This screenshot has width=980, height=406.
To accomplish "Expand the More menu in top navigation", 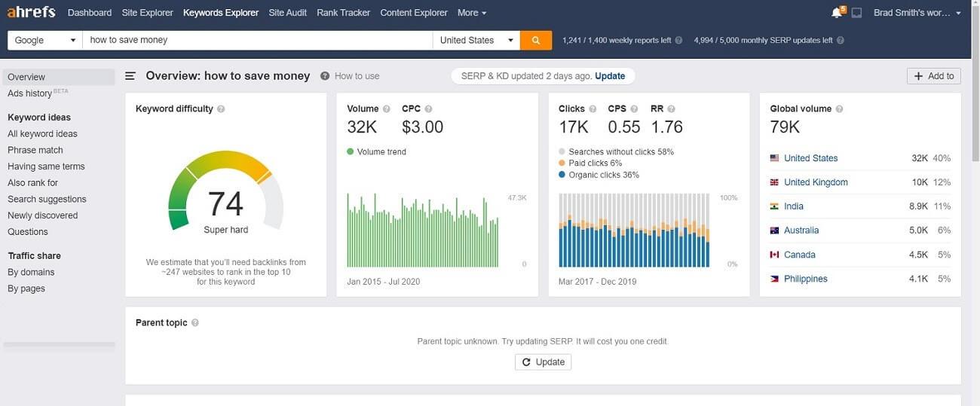I will point(472,13).
